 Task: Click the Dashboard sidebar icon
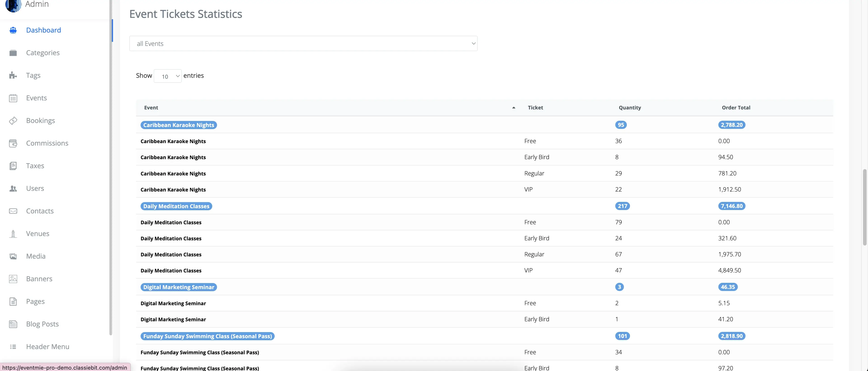(x=13, y=30)
